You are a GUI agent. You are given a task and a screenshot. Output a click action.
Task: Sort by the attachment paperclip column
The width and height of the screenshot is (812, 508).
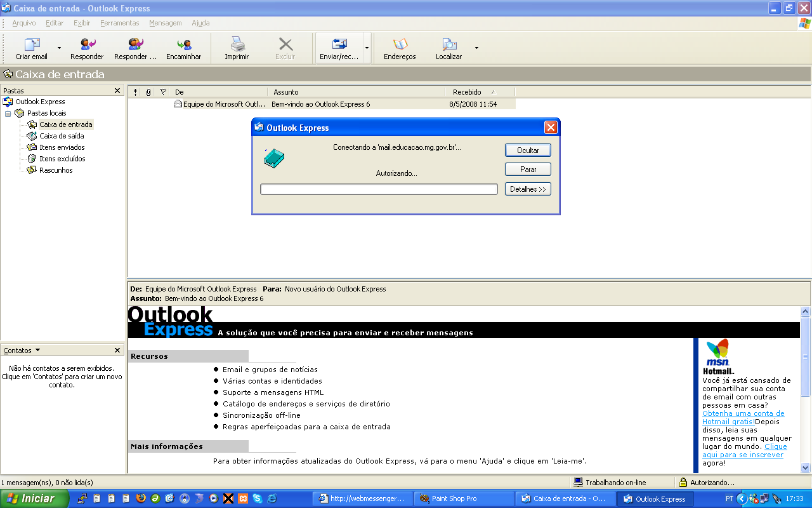click(148, 92)
